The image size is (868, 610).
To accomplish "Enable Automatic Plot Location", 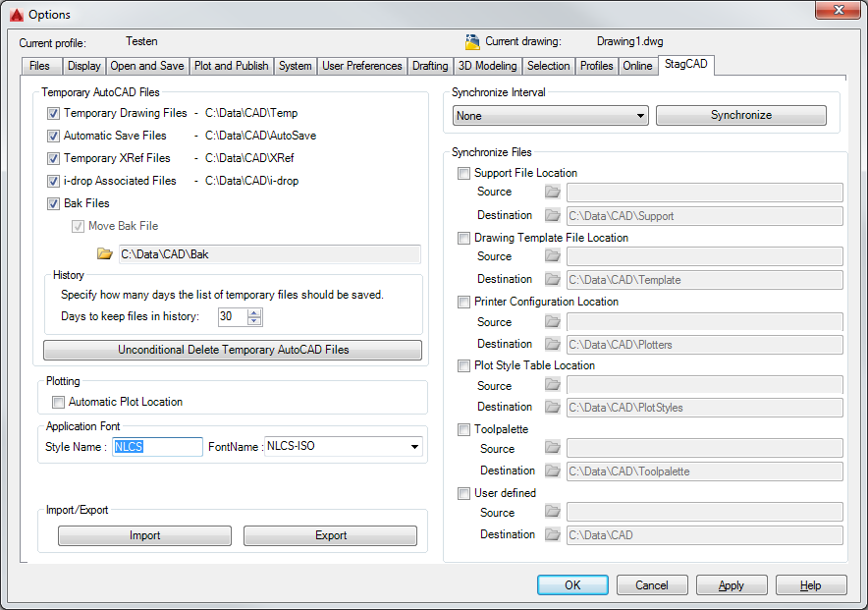I will (59, 402).
